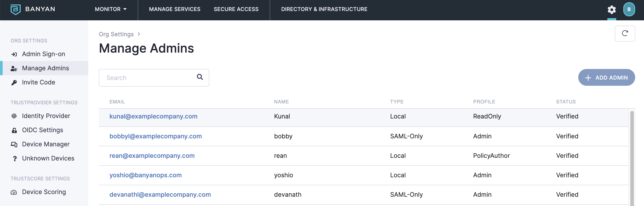This screenshot has height=206, width=644.
Task: Open the user avatar B menu
Action: tap(629, 9)
